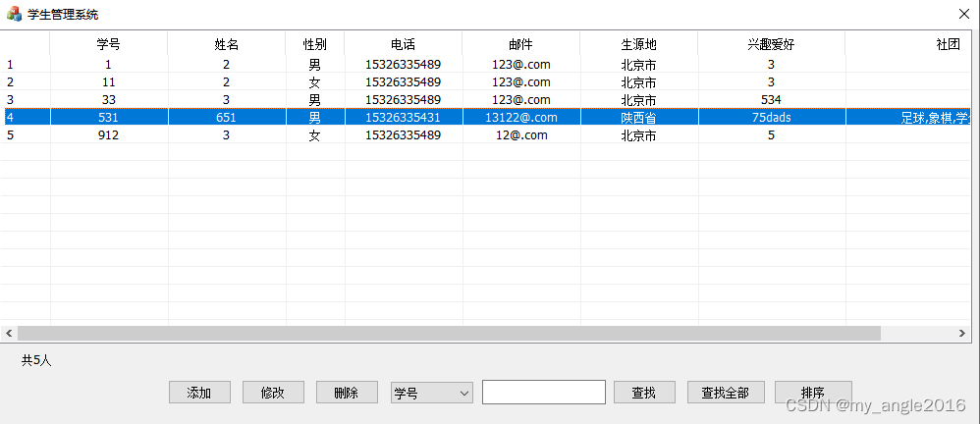Click the student management system app icon
Image resolution: width=980 pixels, height=424 pixels.
pyautogui.click(x=14, y=14)
